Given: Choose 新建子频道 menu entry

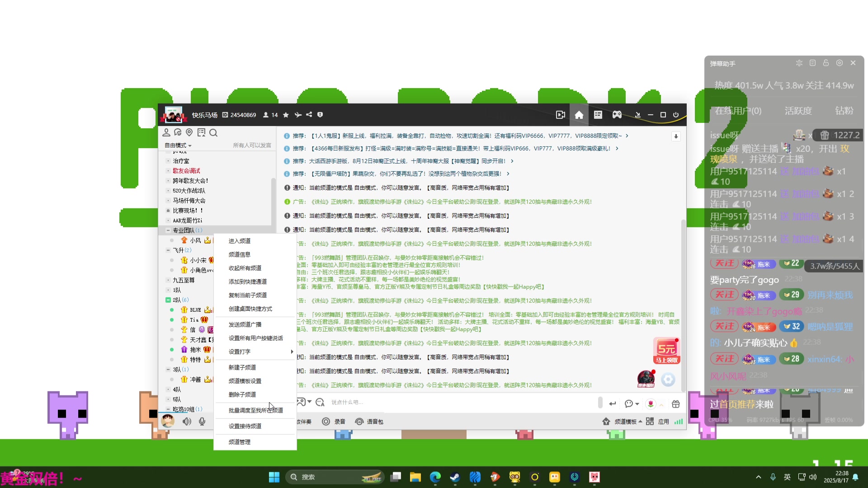Looking at the screenshot, I should [x=255, y=367].
